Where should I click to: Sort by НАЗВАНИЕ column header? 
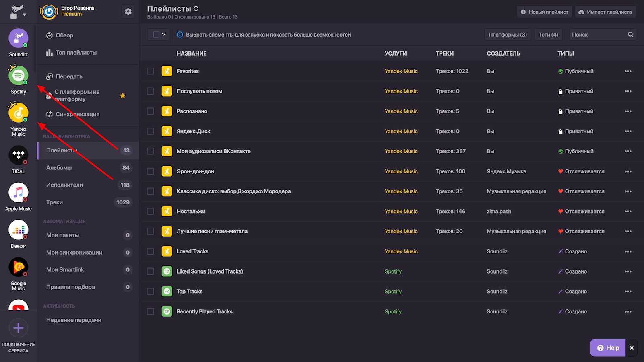[192, 53]
